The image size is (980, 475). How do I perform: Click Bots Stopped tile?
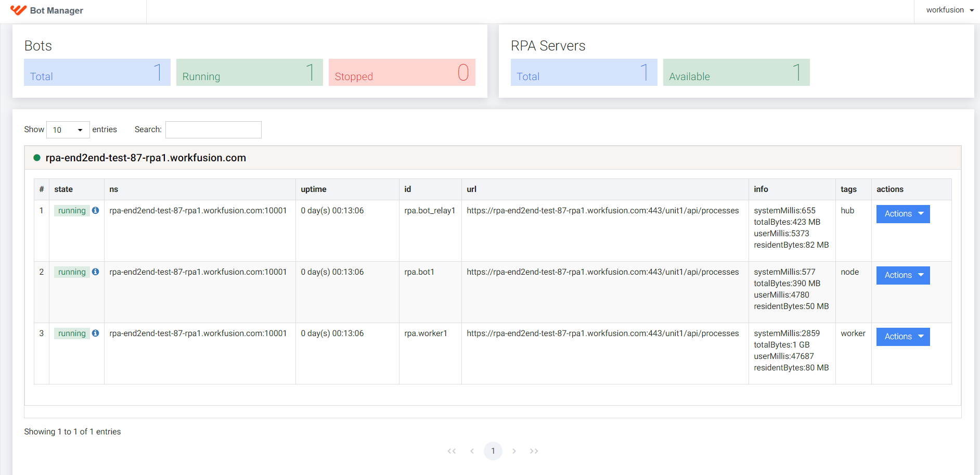click(402, 72)
